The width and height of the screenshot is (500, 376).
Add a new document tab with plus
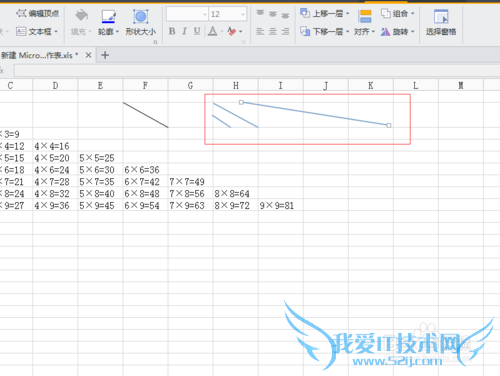click(105, 55)
